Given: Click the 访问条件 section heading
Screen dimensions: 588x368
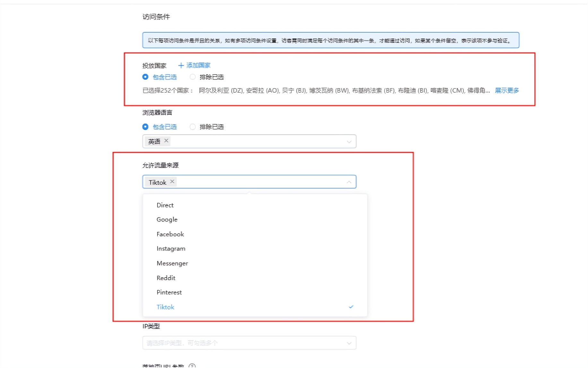Looking at the screenshot, I should (156, 17).
